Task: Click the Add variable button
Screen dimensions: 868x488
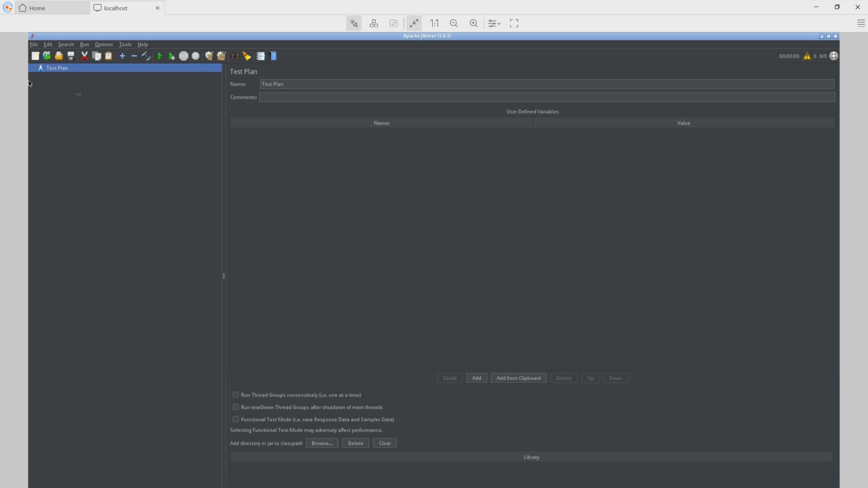Action: click(476, 378)
